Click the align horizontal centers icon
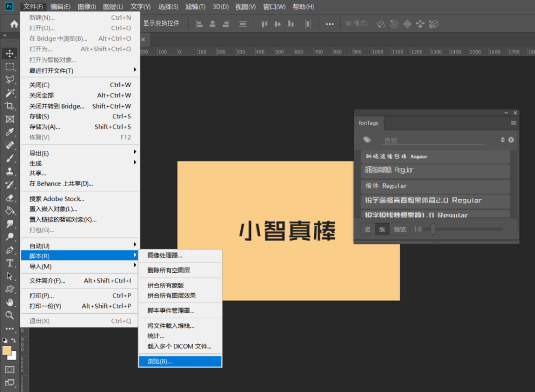 coord(212,24)
